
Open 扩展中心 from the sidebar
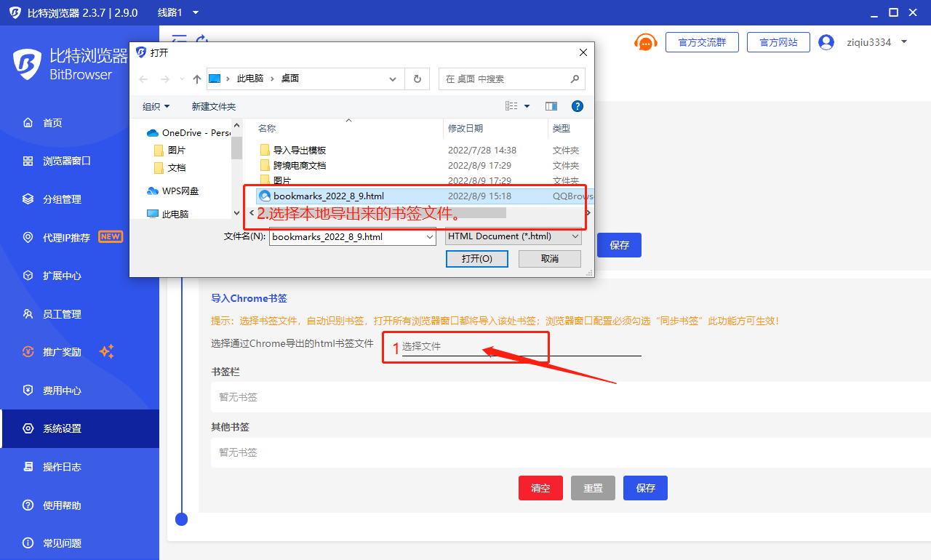click(x=62, y=276)
